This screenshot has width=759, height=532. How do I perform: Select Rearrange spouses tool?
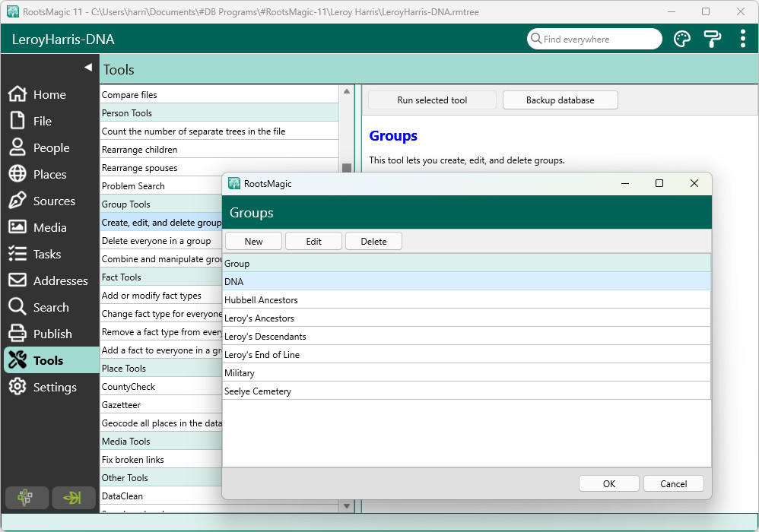[x=219, y=168]
